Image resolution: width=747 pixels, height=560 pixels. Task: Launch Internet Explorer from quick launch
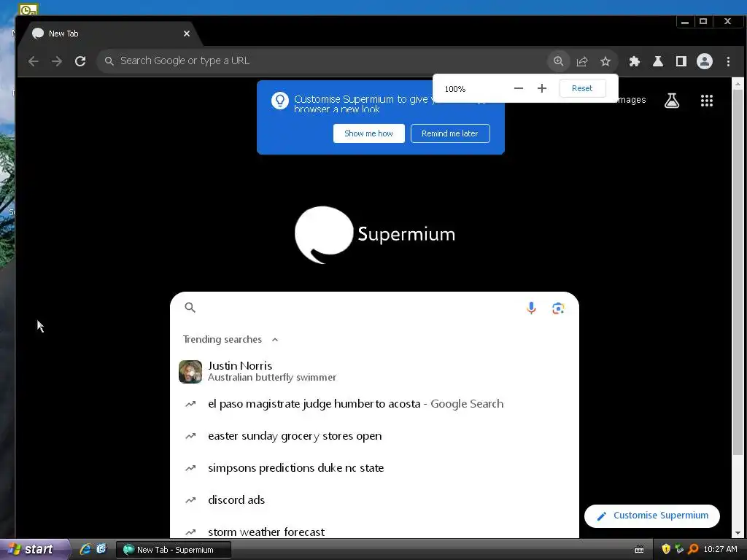(x=85, y=549)
